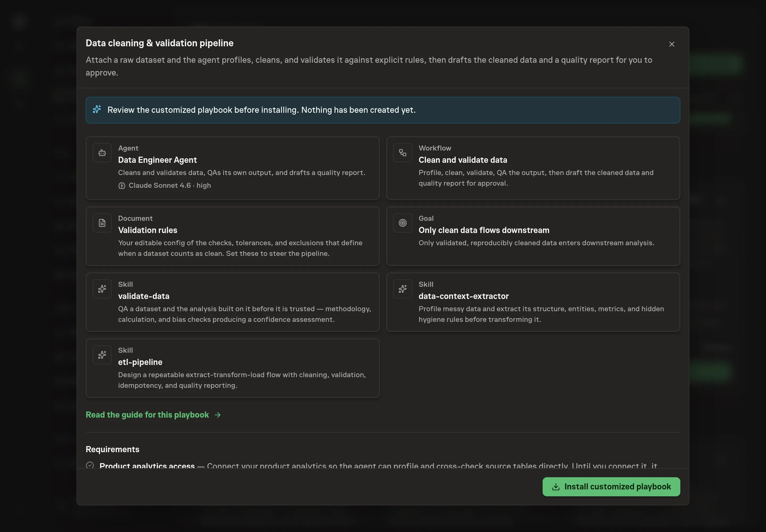
Task: Click the Workflow card description text
Action: (x=536, y=178)
